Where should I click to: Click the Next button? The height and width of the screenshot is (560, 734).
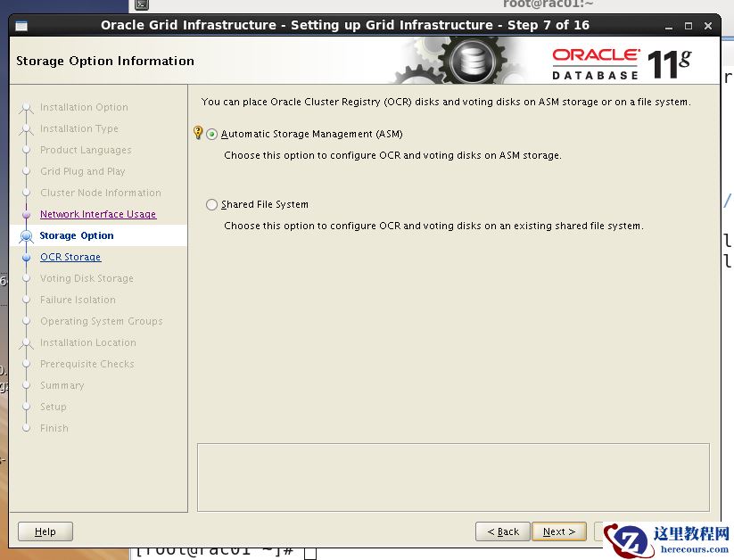pos(559,531)
